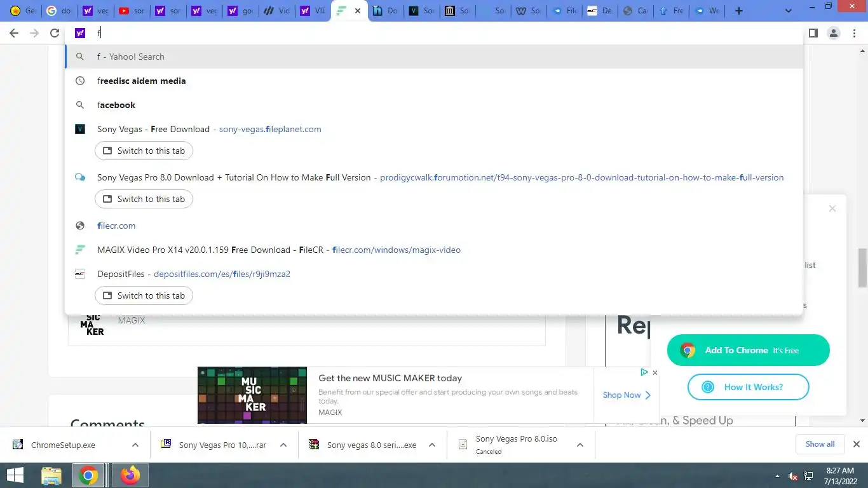Viewport: 868px width, 488px height.
Task: Open the Windows Start button
Action: 15,475
